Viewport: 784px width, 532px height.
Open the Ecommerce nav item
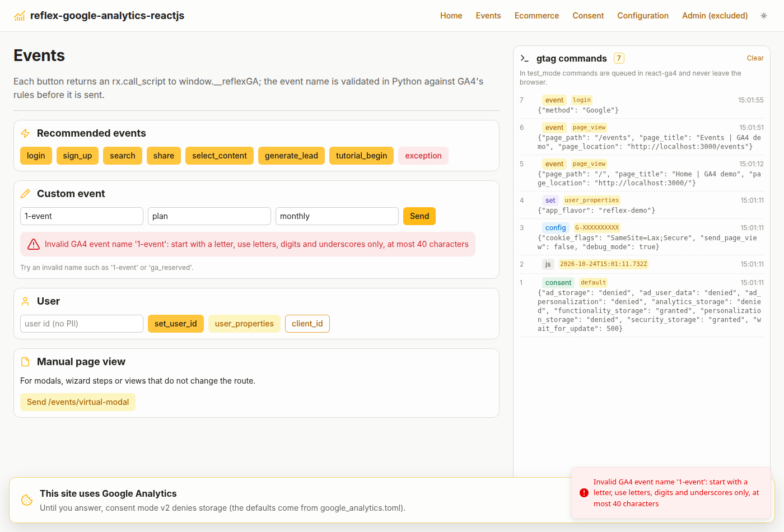click(536, 16)
